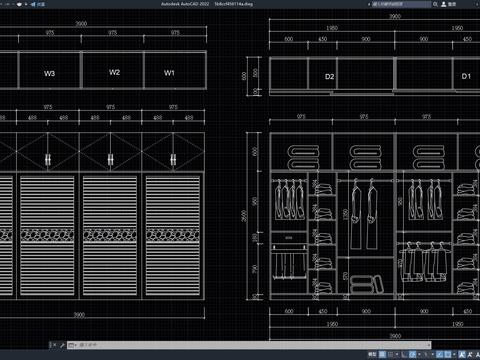
Task: Toggle snap mode icon in status bar
Action: [x=391, y=354]
